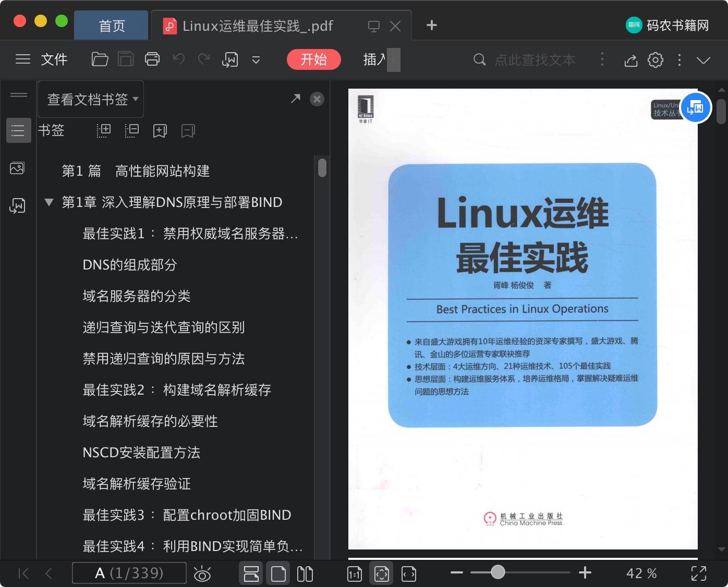Image resolution: width=728 pixels, height=587 pixels.
Task: Click the sidebar PDF convert icon
Action: coord(17,206)
